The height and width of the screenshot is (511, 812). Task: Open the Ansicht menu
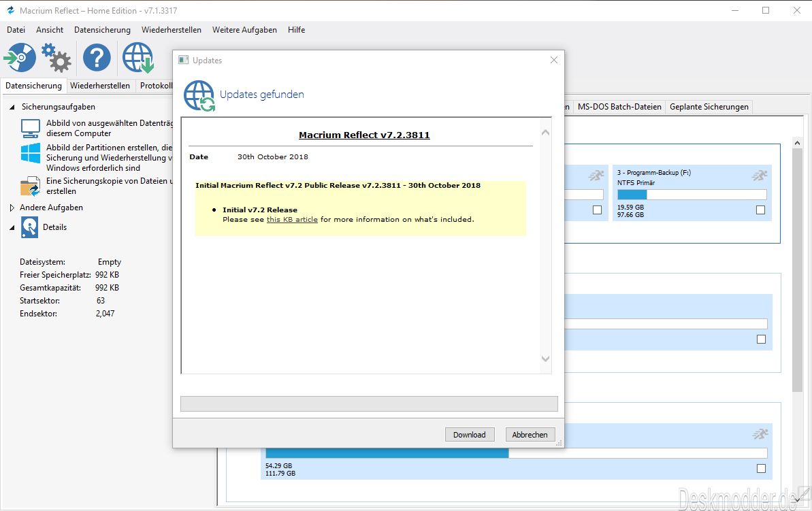(x=50, y=30)
